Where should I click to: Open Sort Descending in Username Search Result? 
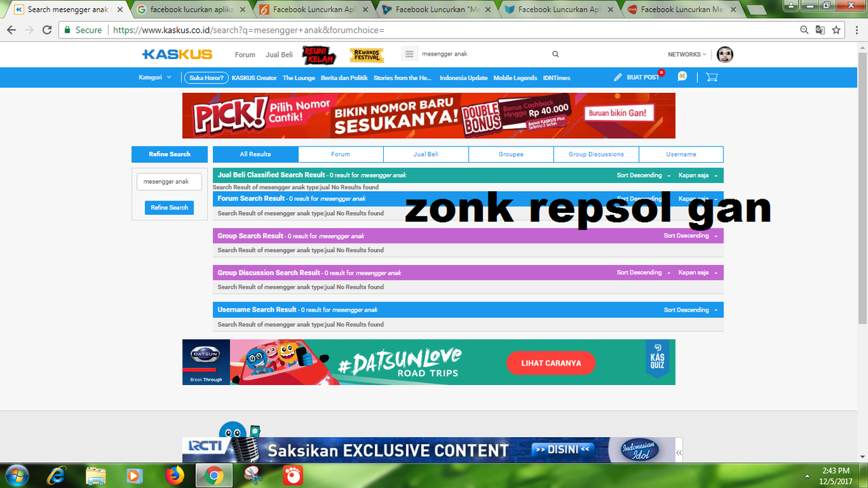pyautogui.click(x=690, y=310)
